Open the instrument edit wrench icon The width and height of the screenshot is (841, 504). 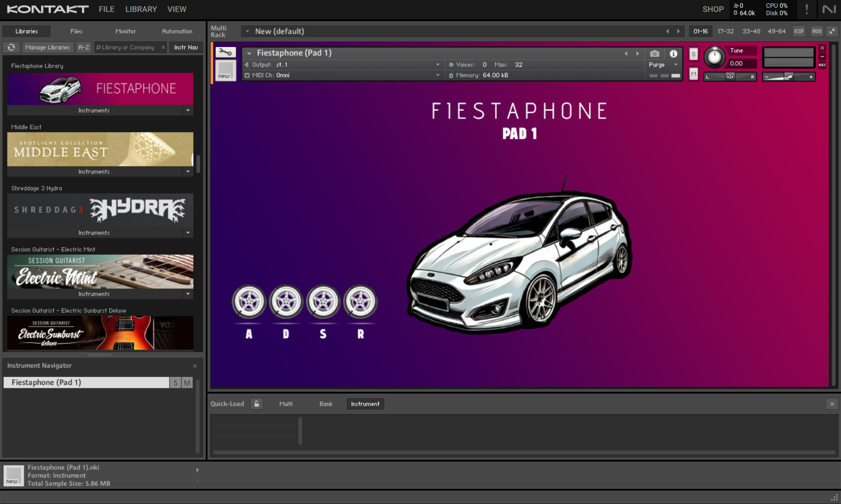(x=225, y=52)
